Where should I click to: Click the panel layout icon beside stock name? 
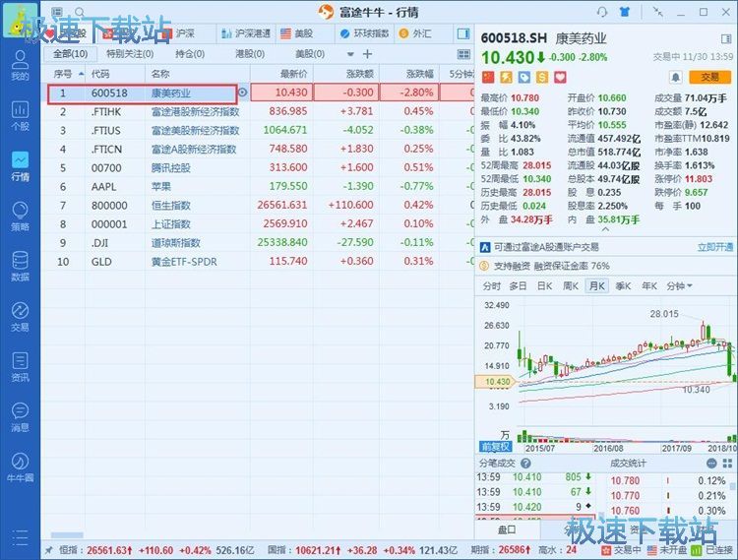click(726, 38)
